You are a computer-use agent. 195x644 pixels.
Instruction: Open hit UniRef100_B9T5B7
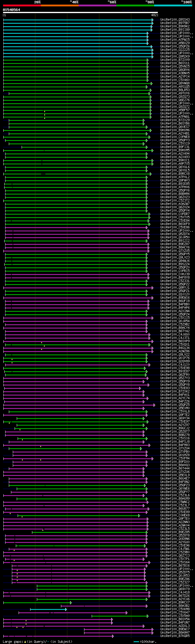tap(175, 23)
